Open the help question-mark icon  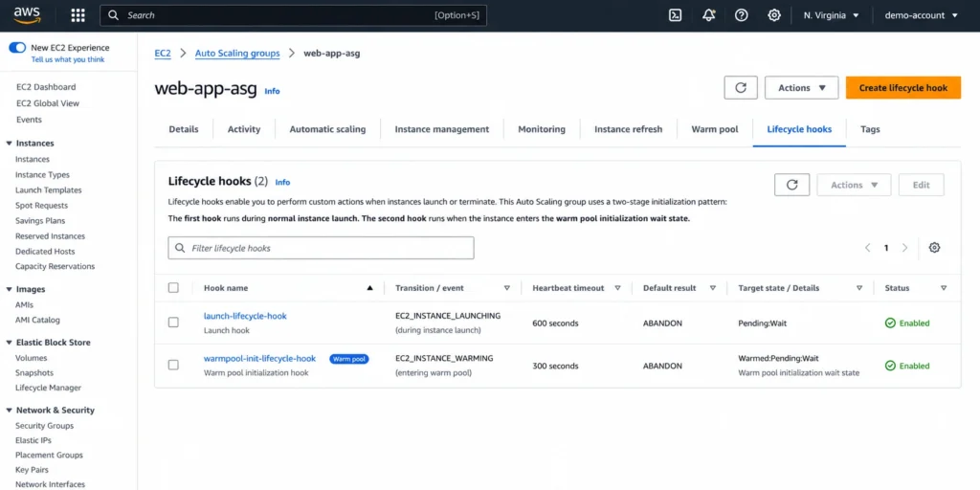coord(742,15)
